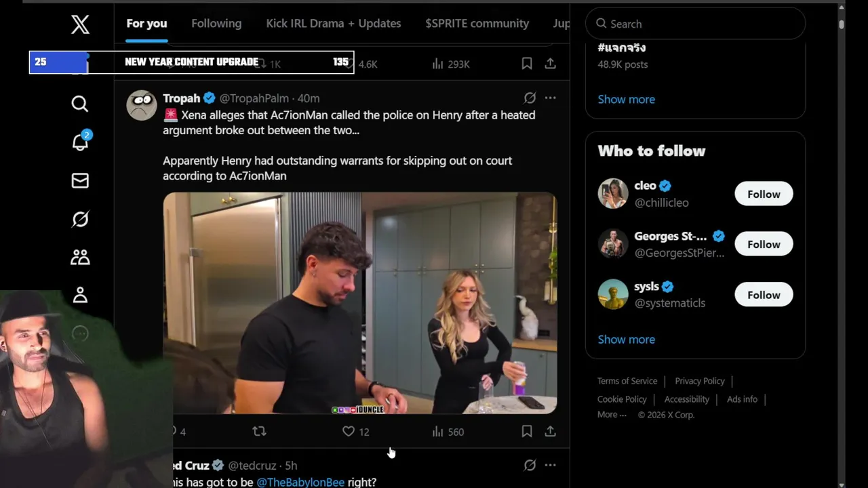Switch to the Following tab
The height and width of the screenshot is (488, 868).
click(216, 24)
